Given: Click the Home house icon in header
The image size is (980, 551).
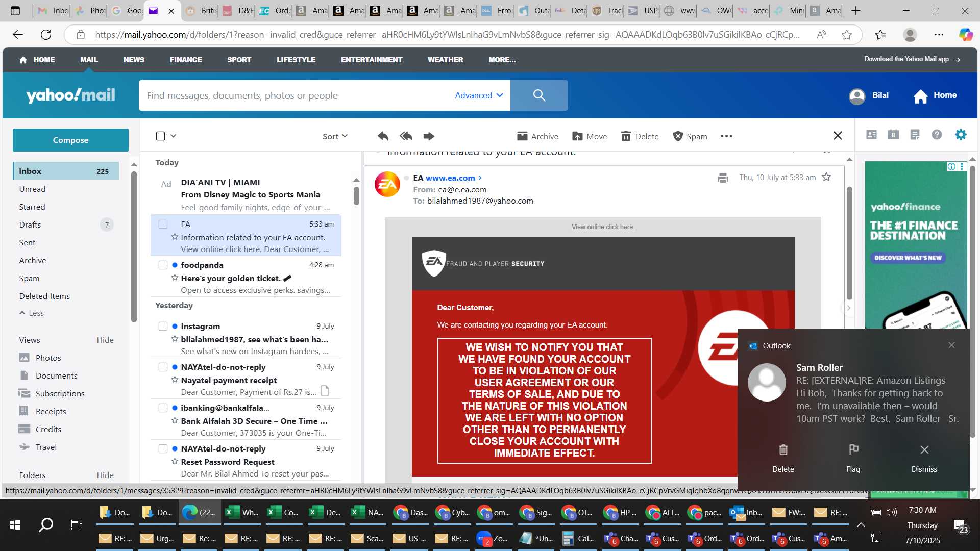Looking at the screenshot, I should [x=920, y=95].
